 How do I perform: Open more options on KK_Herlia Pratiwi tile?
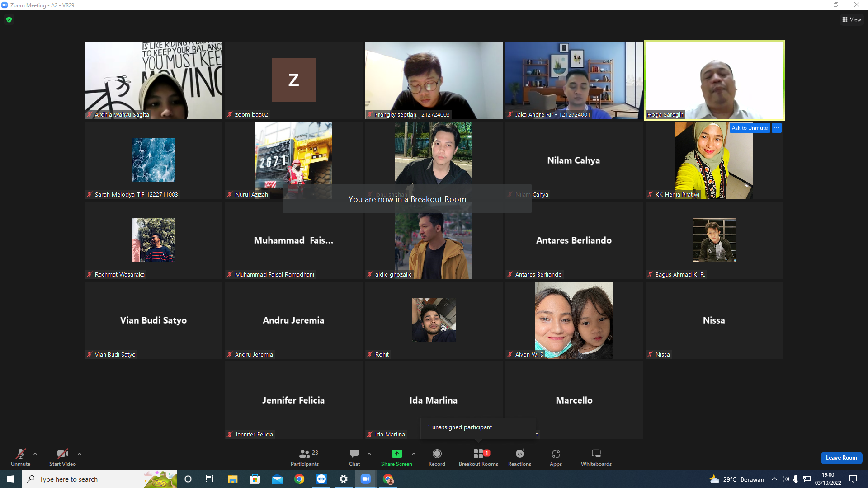coord(777,128)
